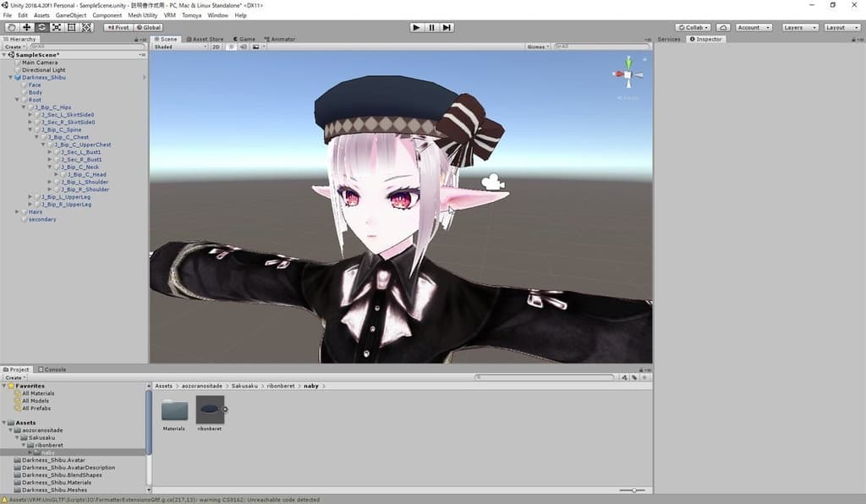Click the Step frame button

(447, 27)
